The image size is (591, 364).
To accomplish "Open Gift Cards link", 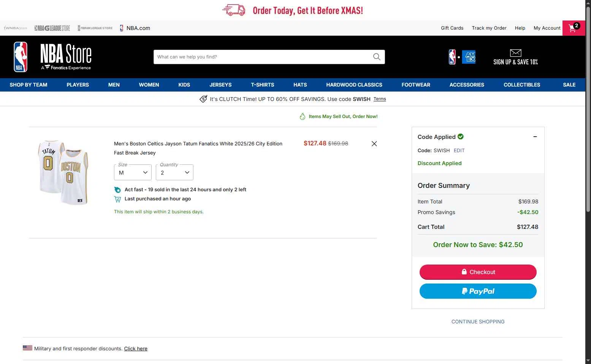I will [452, 28].
